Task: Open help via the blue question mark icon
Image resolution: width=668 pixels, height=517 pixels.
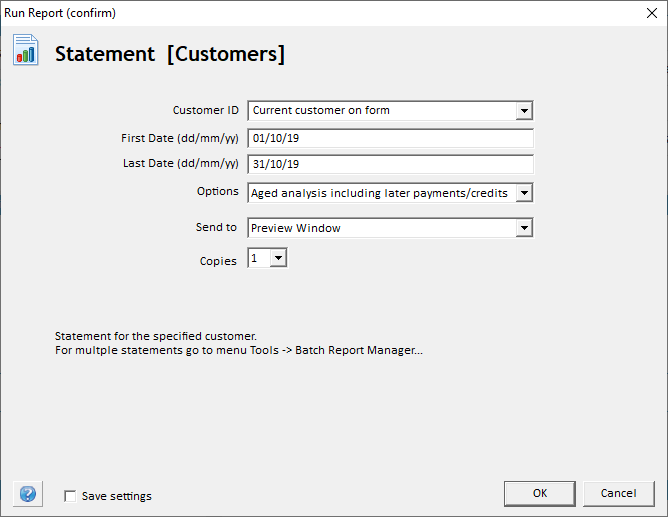Action: (x=28, y=494)
